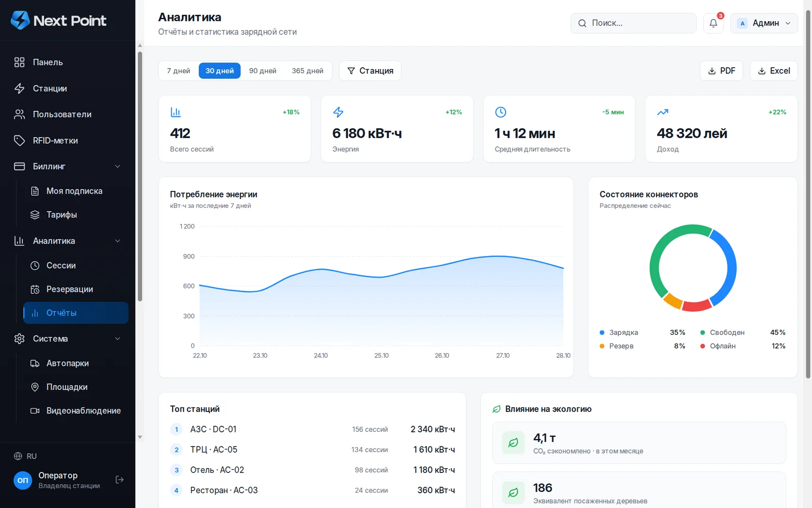Click the Зарядка blue legend dot
Screen dimensions: 812x508
[x=602, y=333]
